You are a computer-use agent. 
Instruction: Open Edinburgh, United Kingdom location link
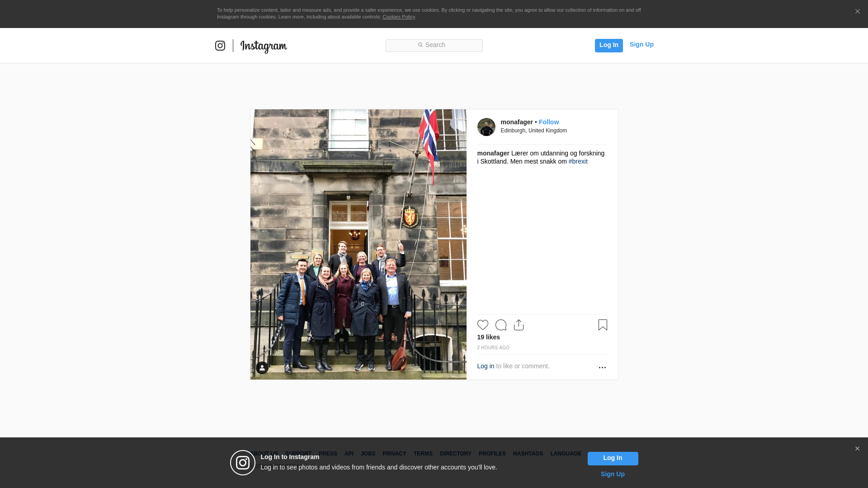point(533,131)
